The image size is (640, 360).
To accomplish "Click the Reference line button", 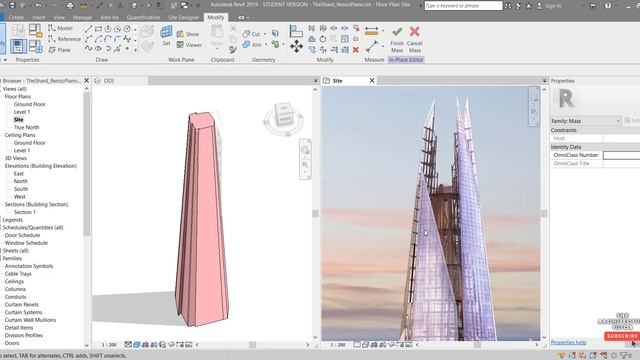I will point(64,39).
